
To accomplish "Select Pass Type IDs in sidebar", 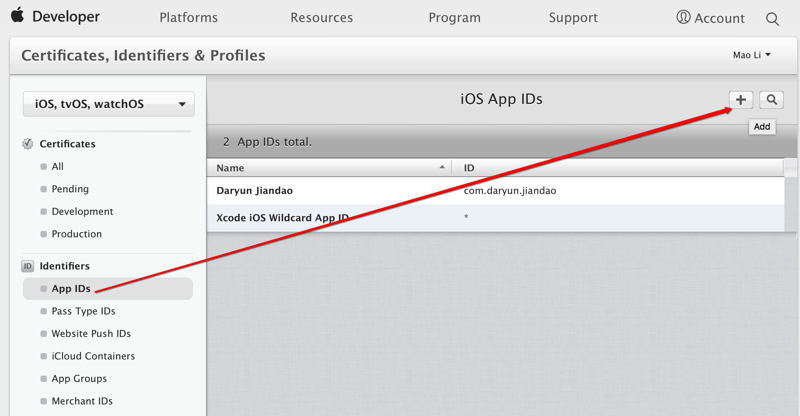I will [83, 311].
